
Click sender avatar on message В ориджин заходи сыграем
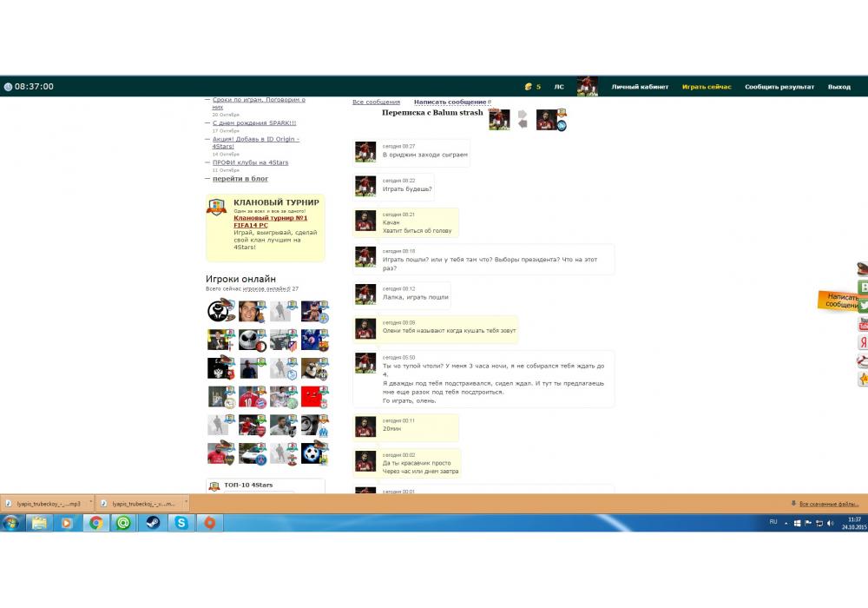[x=365, y=152]
